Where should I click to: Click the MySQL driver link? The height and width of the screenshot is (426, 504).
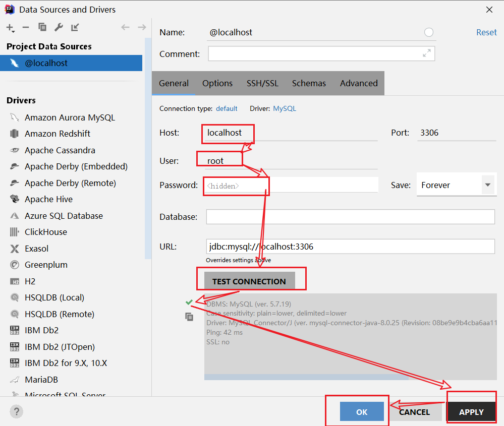click(x=285, y=108)
